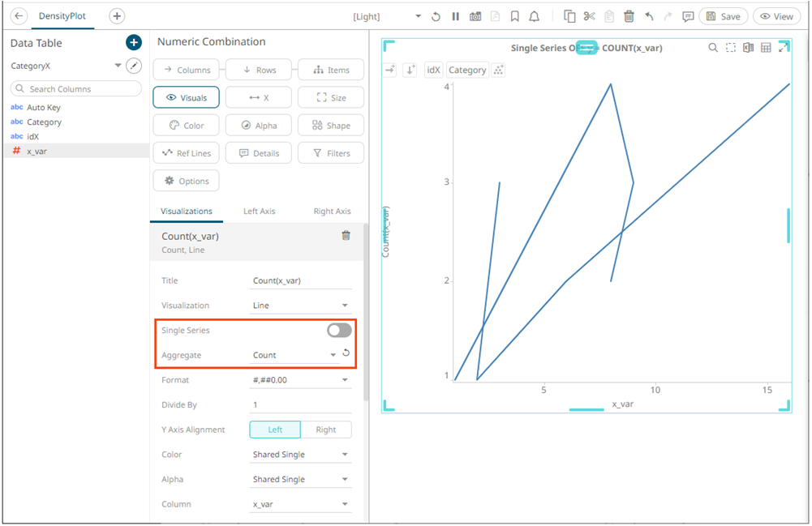This screenshot has height=526, width=812.
Task: Open the zoom search icon on the chart
Action: [714, 48]
